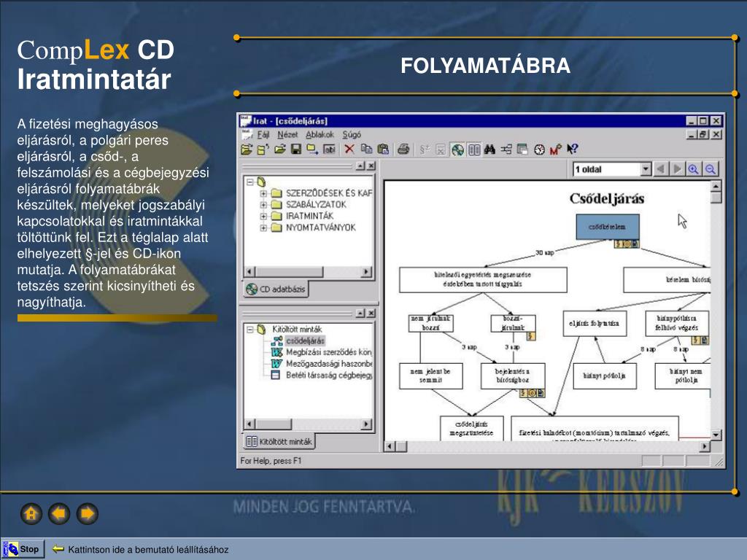This screenshot has height=560, width=747.
Task: Click the open folder icon in the toolbar
Action: click(279, 149)
